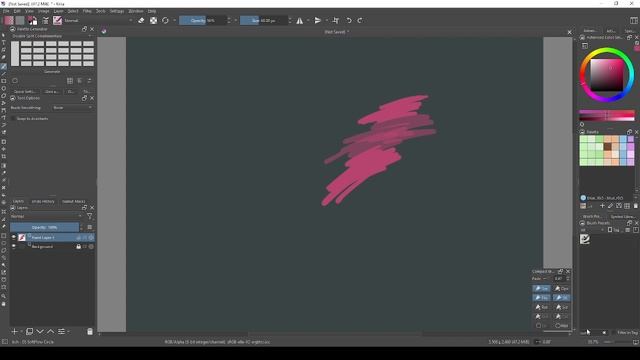Hide the Background layer eye
640x360 pixels.
pos(14,247)
